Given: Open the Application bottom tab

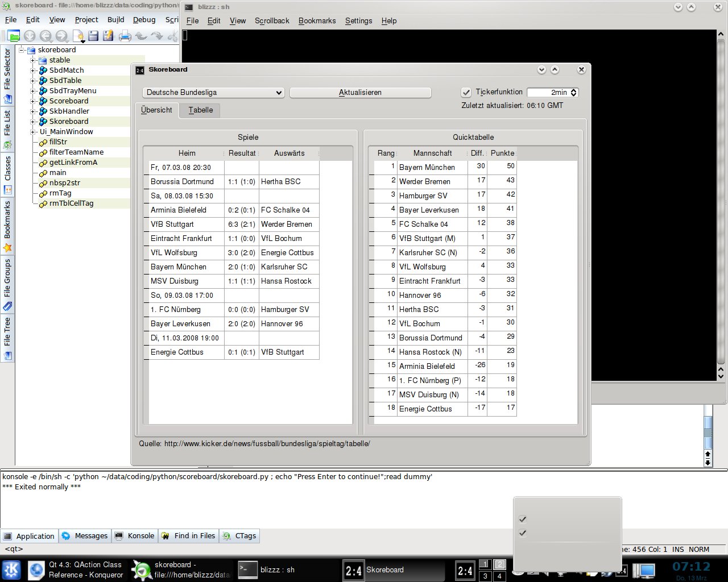Looking at the screenshot, I should tap(29, 535).
